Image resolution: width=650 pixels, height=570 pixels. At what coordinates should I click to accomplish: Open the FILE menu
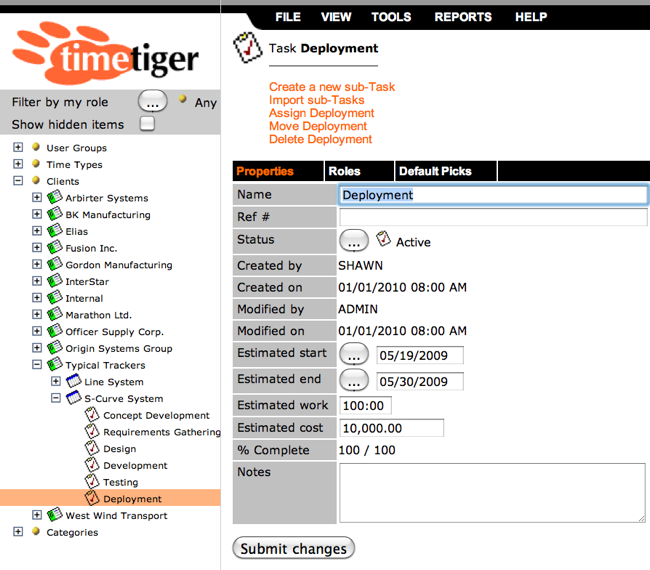288,17
